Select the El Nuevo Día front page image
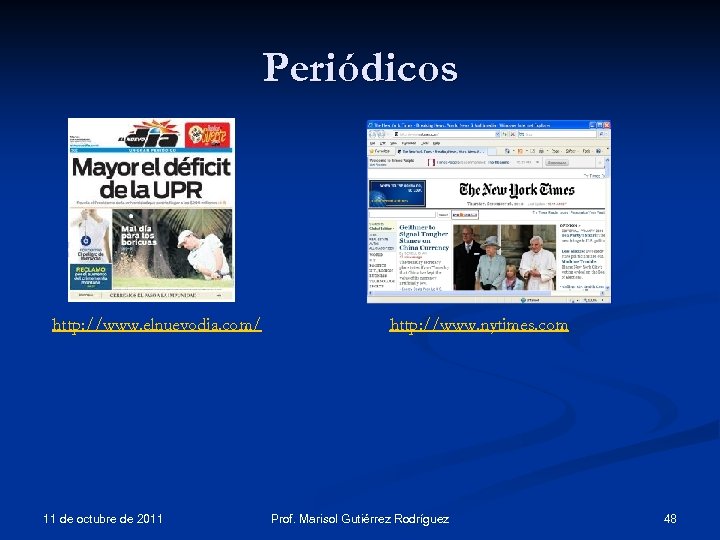Image resolution: width=720 pixels, height=540 pixels. point(152,210)
